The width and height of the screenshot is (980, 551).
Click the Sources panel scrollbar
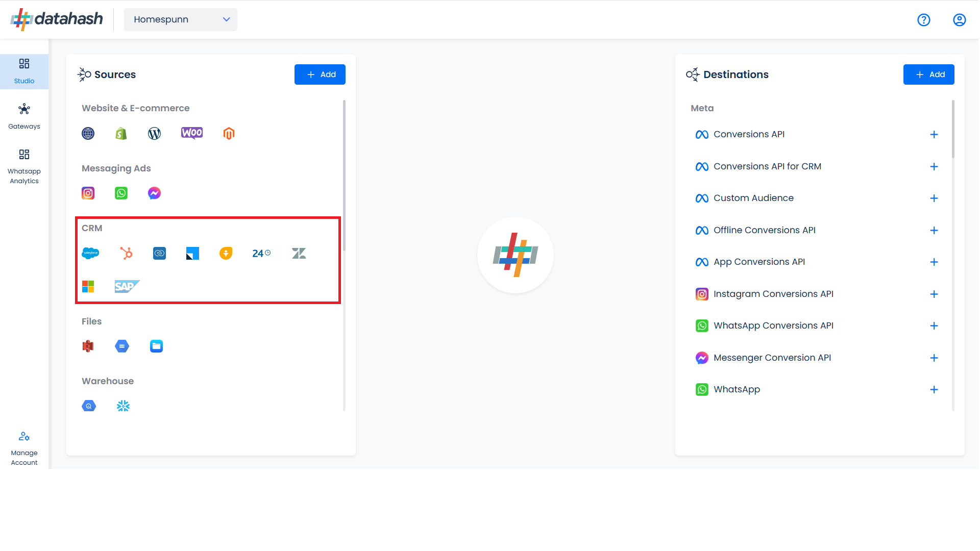[x=344, y=176]
